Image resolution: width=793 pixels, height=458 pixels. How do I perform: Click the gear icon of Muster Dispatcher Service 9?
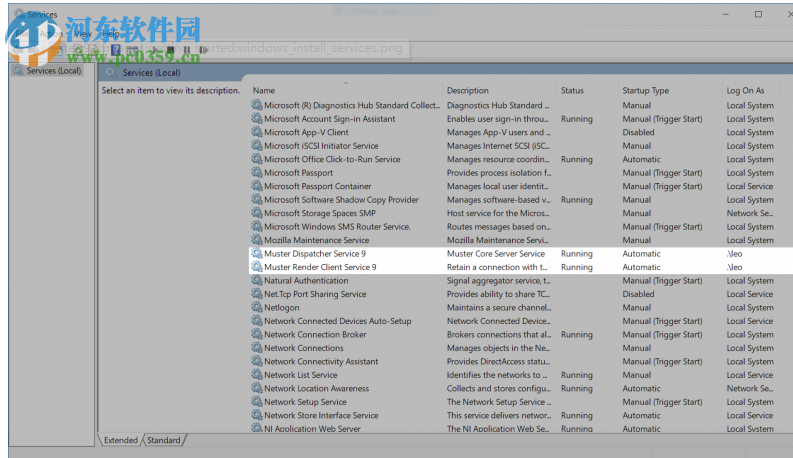[256, 253]
